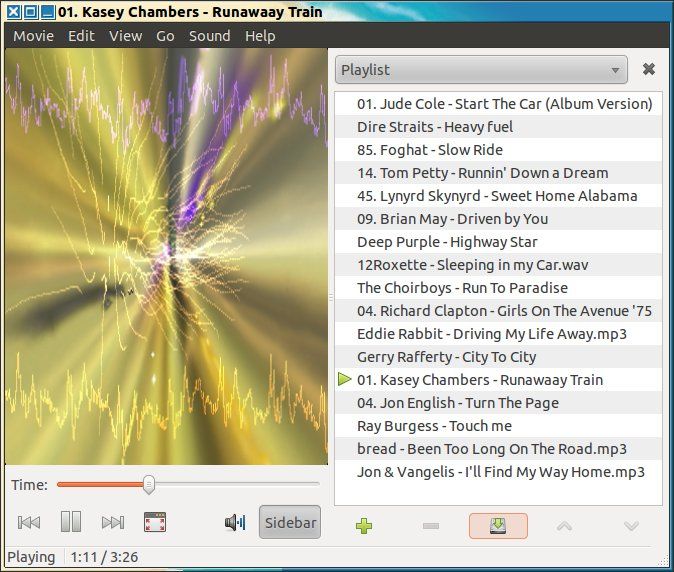674x572 pixels.
Task: Click the volume speaker icon
Action: pyautogui.click(x=235, y=522)
